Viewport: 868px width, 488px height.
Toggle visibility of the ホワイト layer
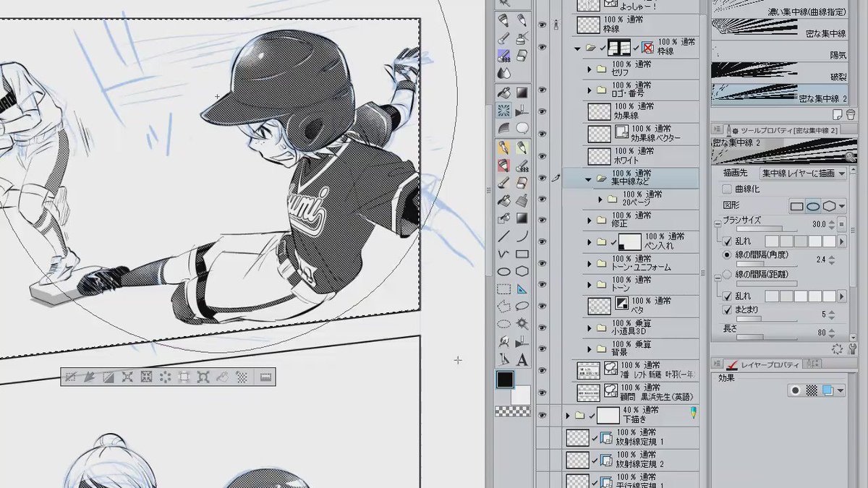(x=542, y=155)
